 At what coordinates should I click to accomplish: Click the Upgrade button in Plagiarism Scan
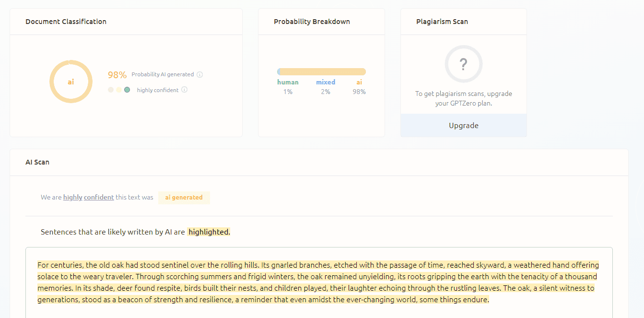point(463,126)
